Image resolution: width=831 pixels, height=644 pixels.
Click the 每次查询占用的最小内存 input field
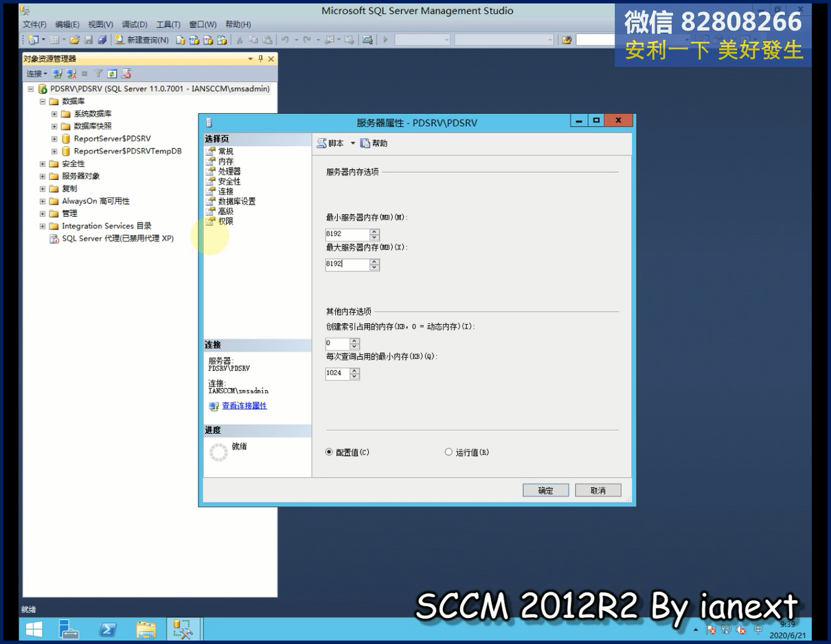click(337, 373)
